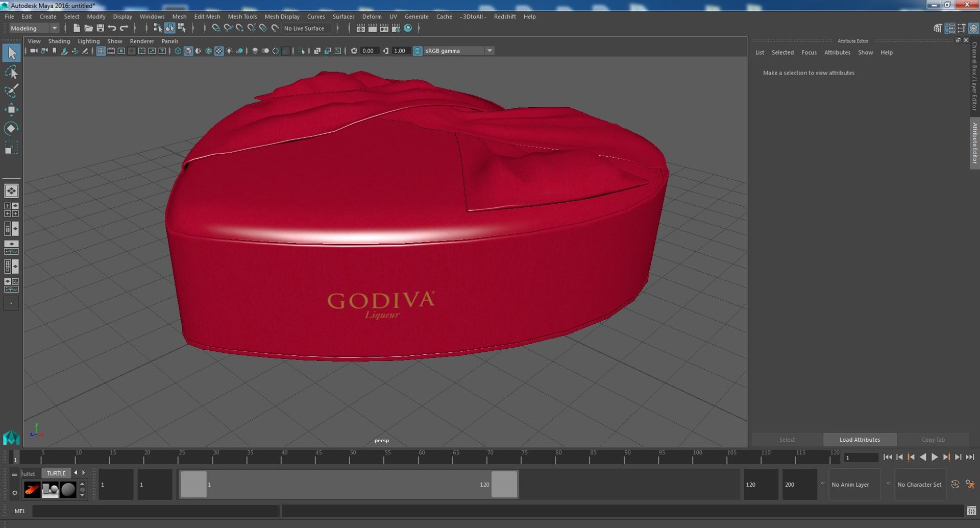This screenshot has height=528, width=980.
Task: Open the shelf menu options icon
Action: click(x=14, y=474)
